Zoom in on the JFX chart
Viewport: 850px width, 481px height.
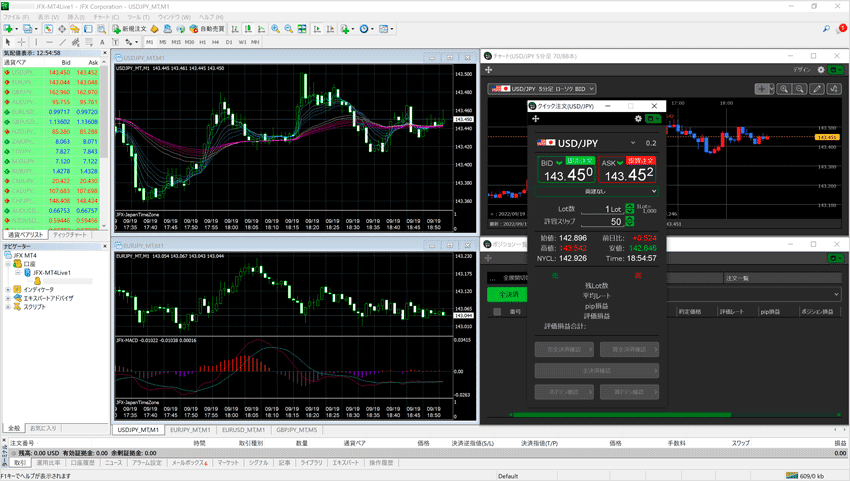tap(783, 89)
